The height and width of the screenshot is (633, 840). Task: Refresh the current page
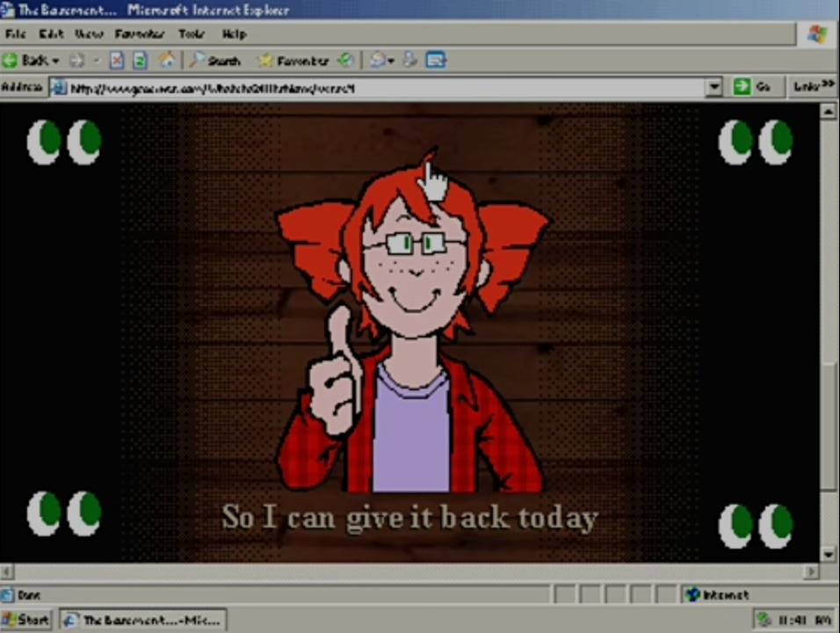(140, 61)
